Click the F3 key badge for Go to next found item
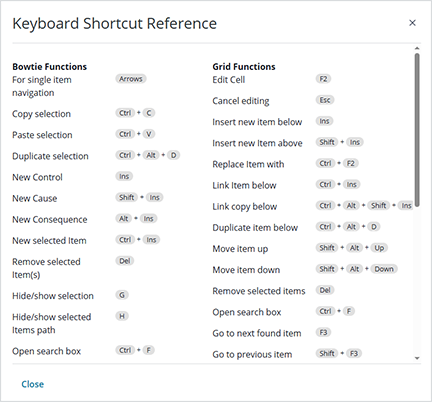Viewport: 432px width, 402px height. [x=323, y=332]
